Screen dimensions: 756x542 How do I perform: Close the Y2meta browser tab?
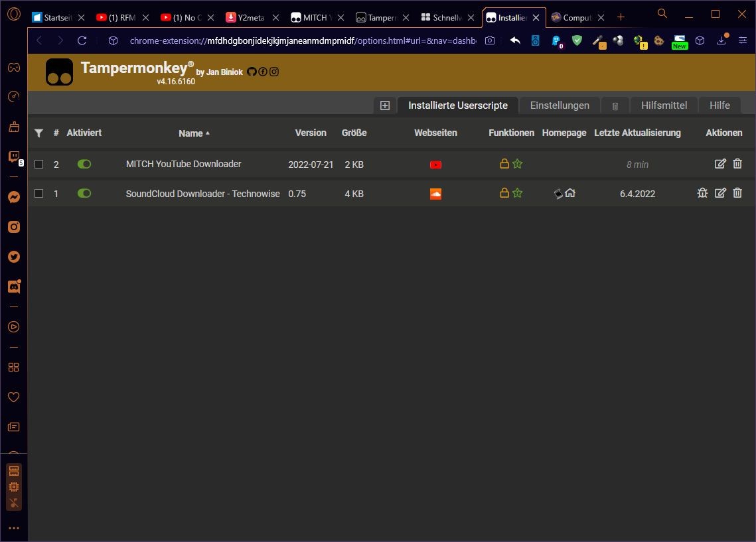(x=276, y=18)
